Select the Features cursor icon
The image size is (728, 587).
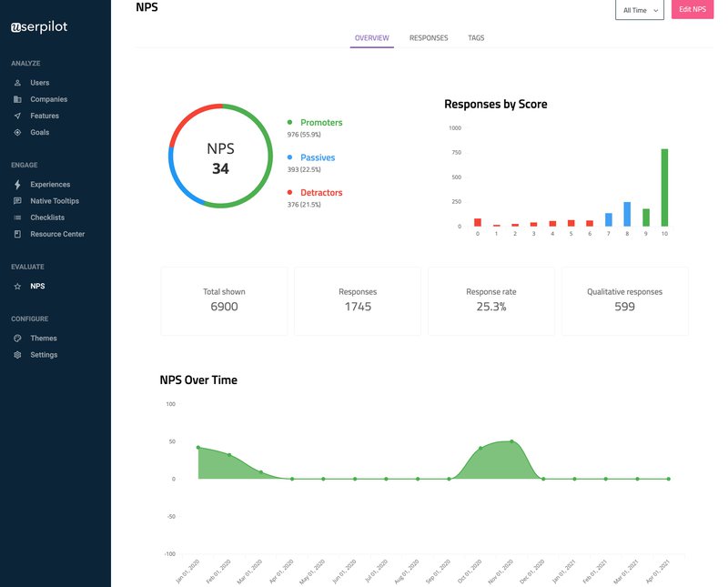point(18,116)
